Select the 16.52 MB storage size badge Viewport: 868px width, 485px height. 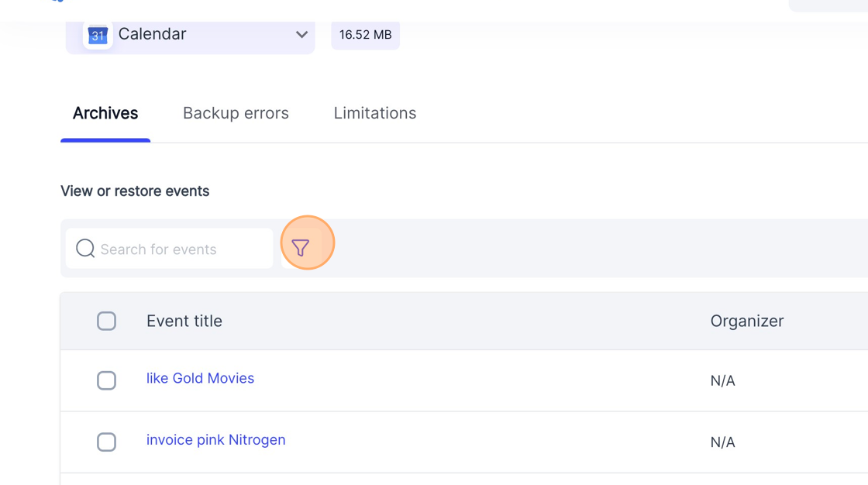point(364,35)
